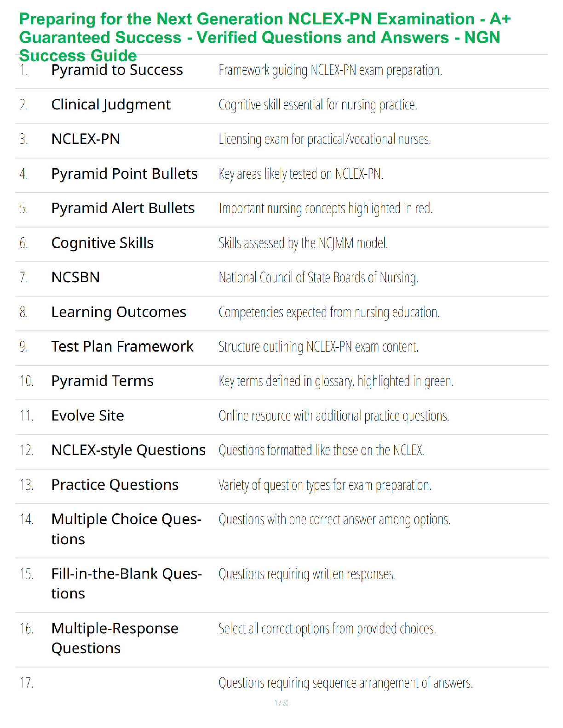The height and width of the screenshot is (728, 563).
Task: Click the 'NCLEX-PN' term in row 3
Action: pyautogui.click(x=86, y=139)
